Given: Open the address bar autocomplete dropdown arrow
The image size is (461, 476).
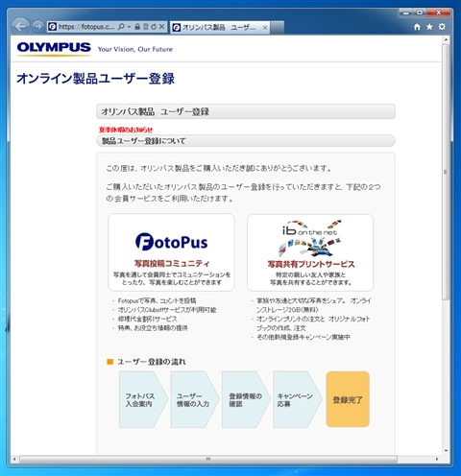Looking at the screenshot, I should point(129,27).
